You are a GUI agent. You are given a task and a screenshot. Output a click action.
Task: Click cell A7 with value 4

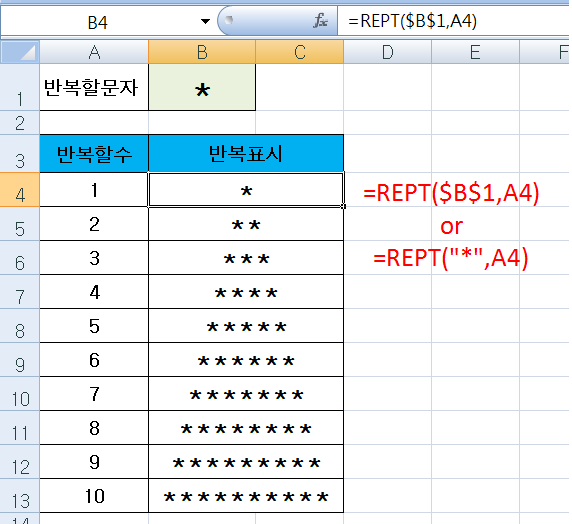pyautogui.click(x=94, y=292)
